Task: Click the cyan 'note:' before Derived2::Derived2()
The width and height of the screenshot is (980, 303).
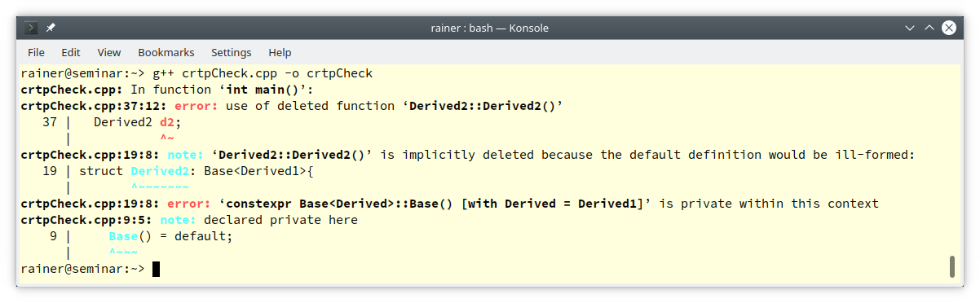Action: [186, 155]
